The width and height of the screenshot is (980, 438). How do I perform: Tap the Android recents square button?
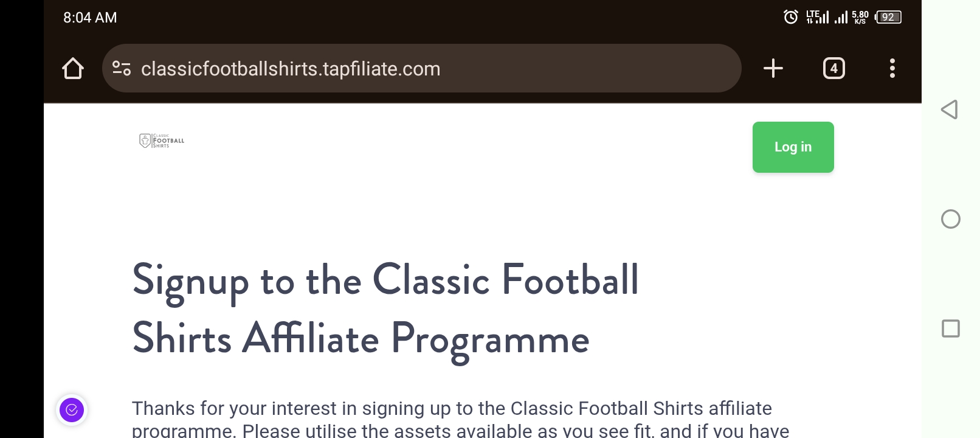click(950, 328)
